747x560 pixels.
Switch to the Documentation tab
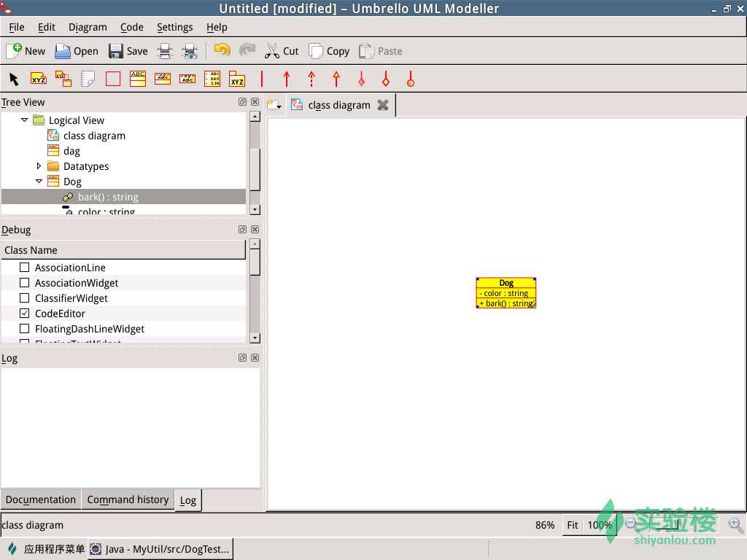tap(41, 499)
